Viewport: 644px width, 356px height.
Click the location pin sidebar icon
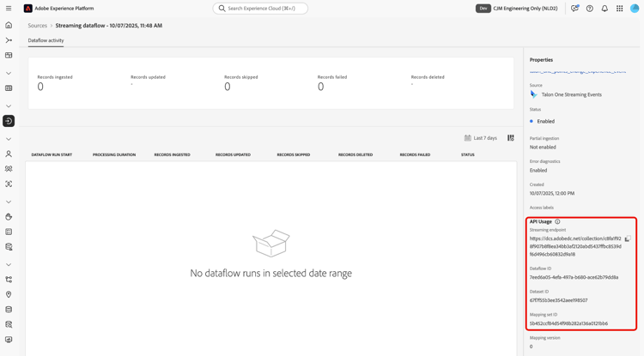point(9,294)
